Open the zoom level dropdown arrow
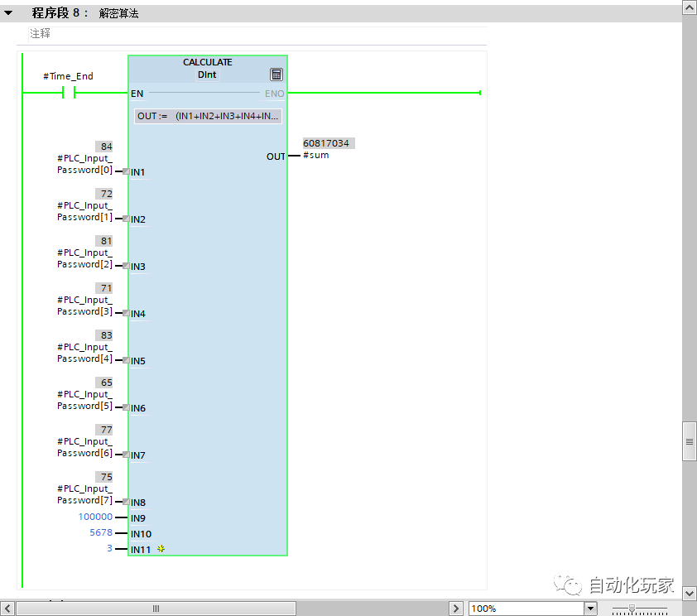The height and width of the screenshot is (616, 697). pos(590,608)
